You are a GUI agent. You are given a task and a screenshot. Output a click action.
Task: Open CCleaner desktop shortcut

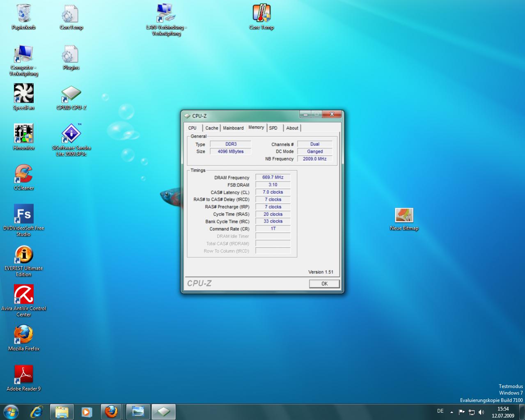pyautogui.click(x=24, y=177)
